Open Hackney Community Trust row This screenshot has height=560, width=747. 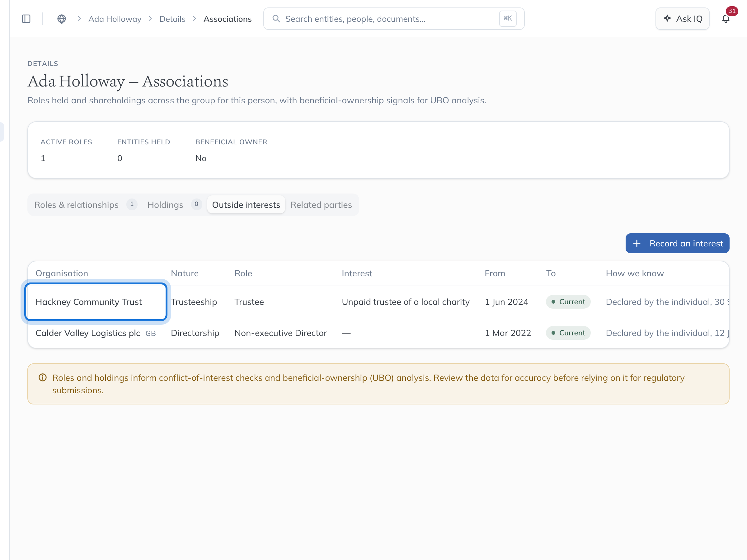point(378,302)
